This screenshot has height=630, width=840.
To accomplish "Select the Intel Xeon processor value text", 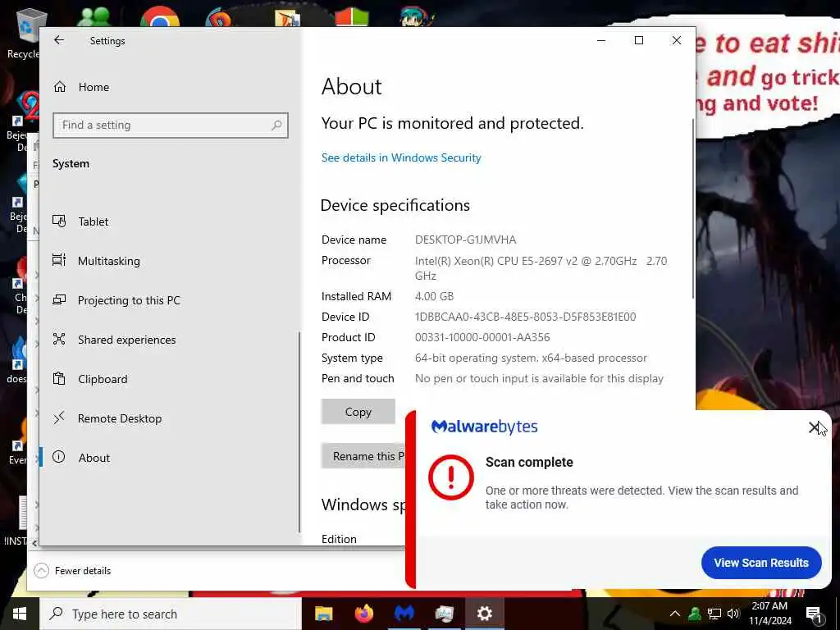I will click(x=541, y=268).
